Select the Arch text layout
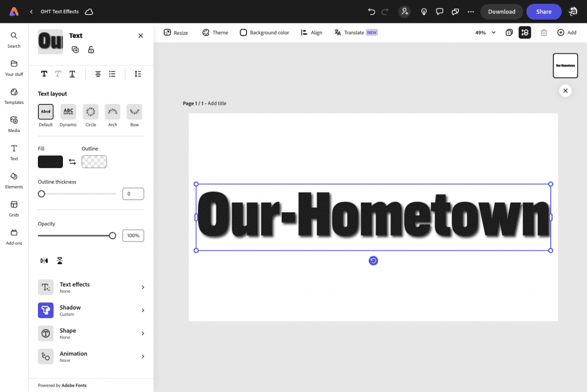 (x=112, y=111)
